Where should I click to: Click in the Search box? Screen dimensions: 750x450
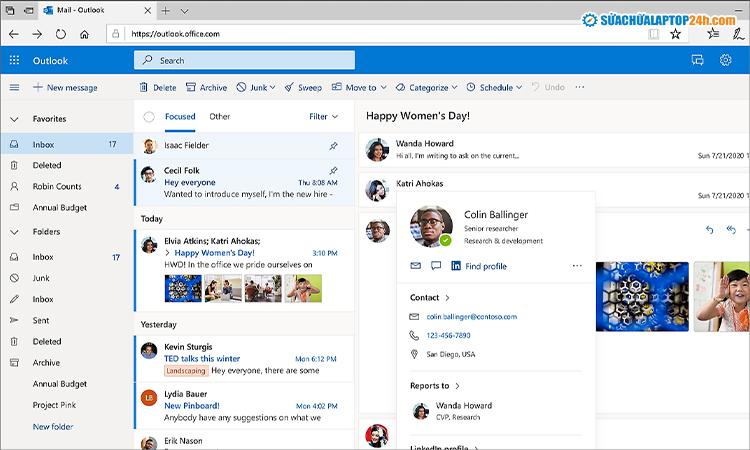[245, 60]
